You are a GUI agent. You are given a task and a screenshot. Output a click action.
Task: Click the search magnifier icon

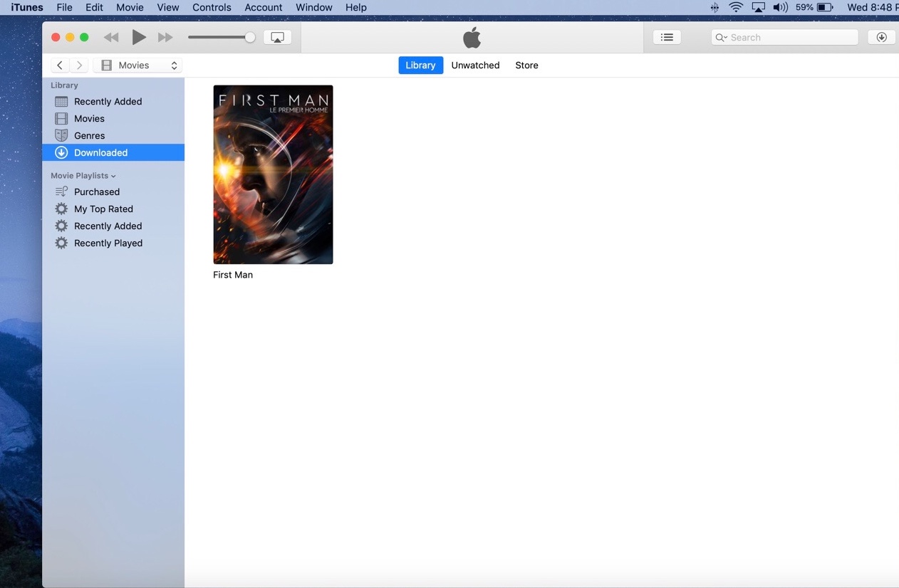tap(721, 37)
